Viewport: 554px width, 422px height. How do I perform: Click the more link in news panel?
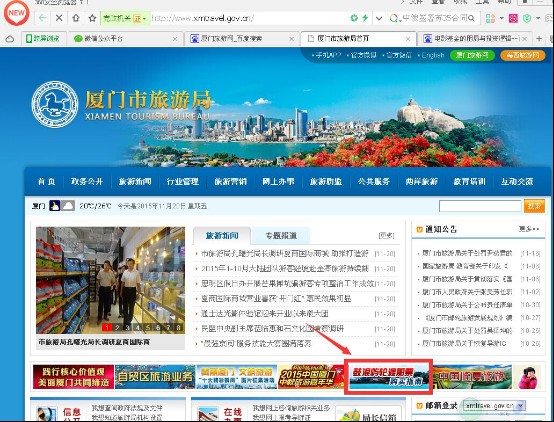(386, 236)
